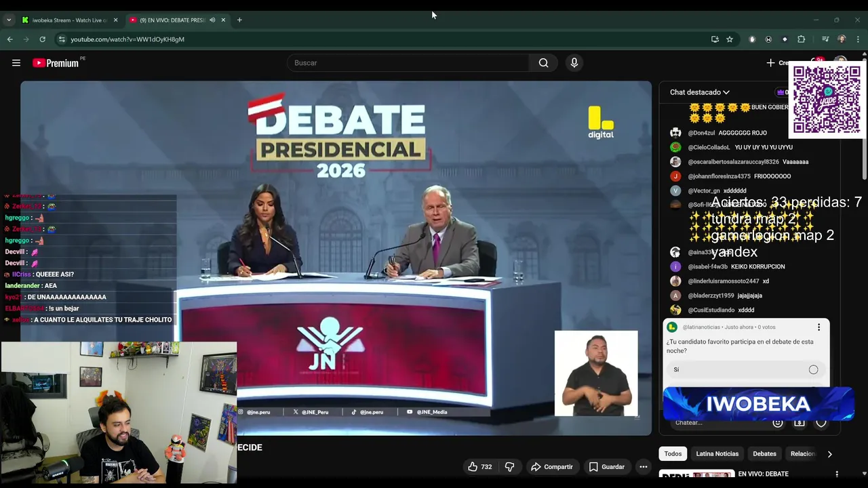Click the install/cast icon in address bar

click(715, 39)
